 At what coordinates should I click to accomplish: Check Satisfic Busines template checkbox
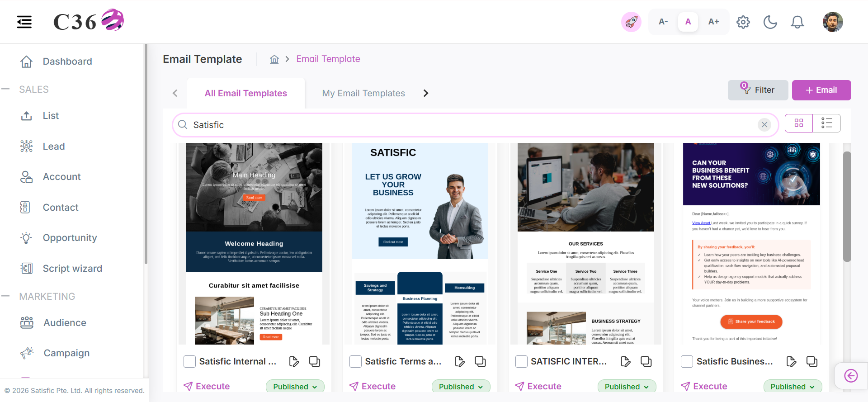pyautogui.click(x=687, y=362)
